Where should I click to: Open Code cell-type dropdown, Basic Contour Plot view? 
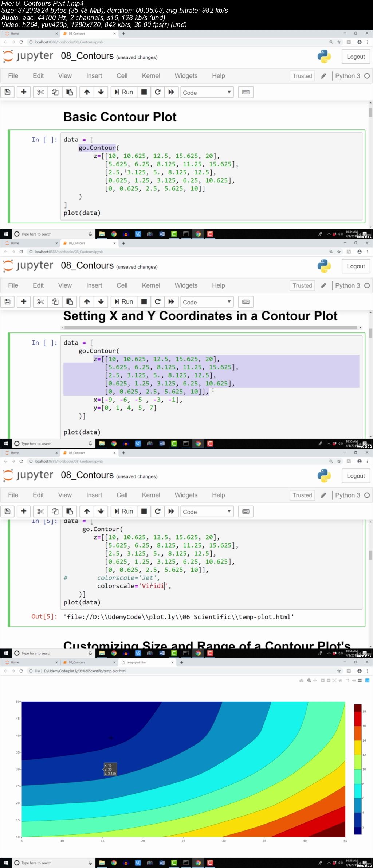click(x=207, y=93)
